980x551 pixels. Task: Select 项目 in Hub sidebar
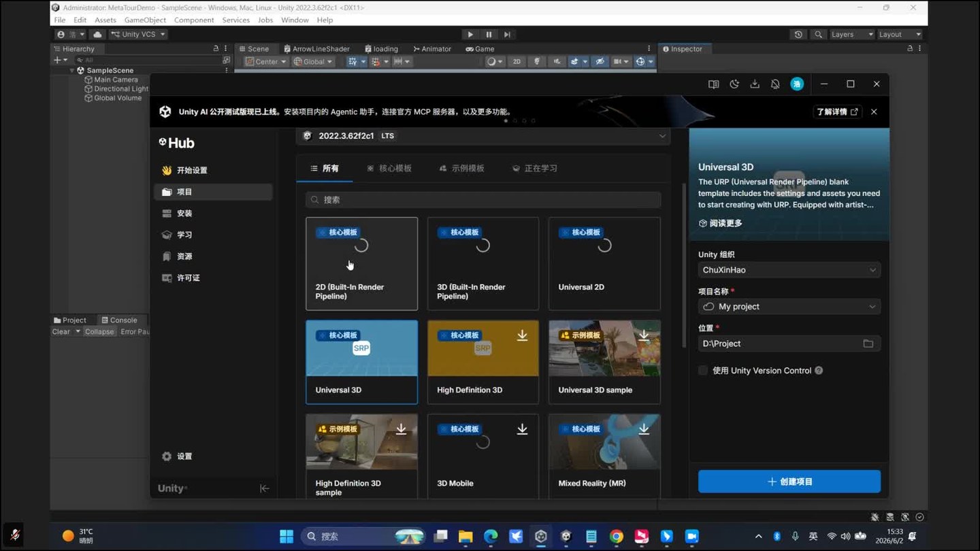coord(213,192)
